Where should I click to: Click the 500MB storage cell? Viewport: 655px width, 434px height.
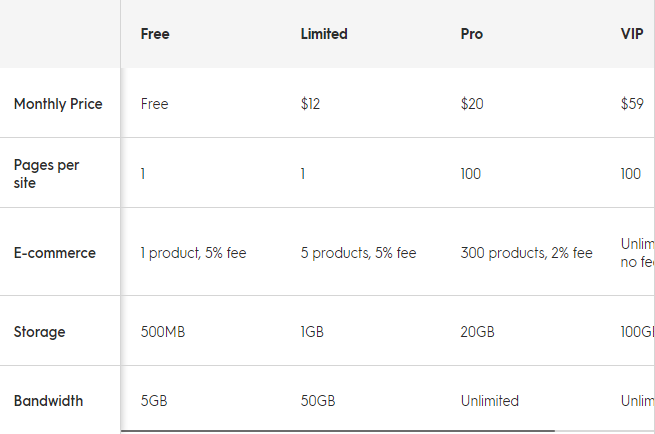pyautogui.click(x=163, y=332)
